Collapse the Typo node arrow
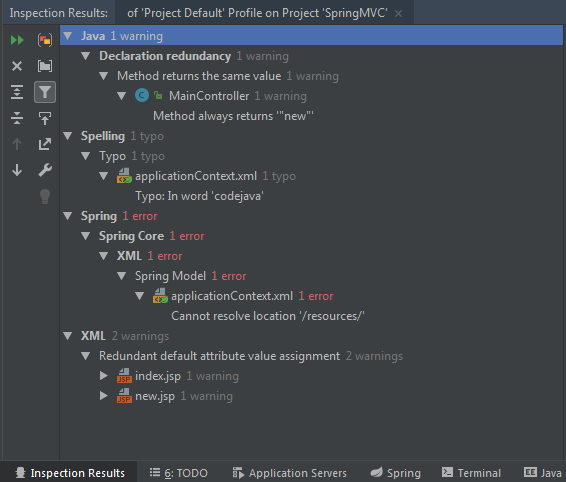This screenshot has height=482, width=566. [x=86, y=156]
